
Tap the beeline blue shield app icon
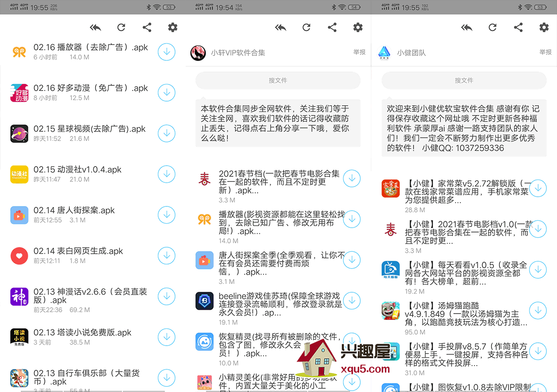click(x=204, y=301)
